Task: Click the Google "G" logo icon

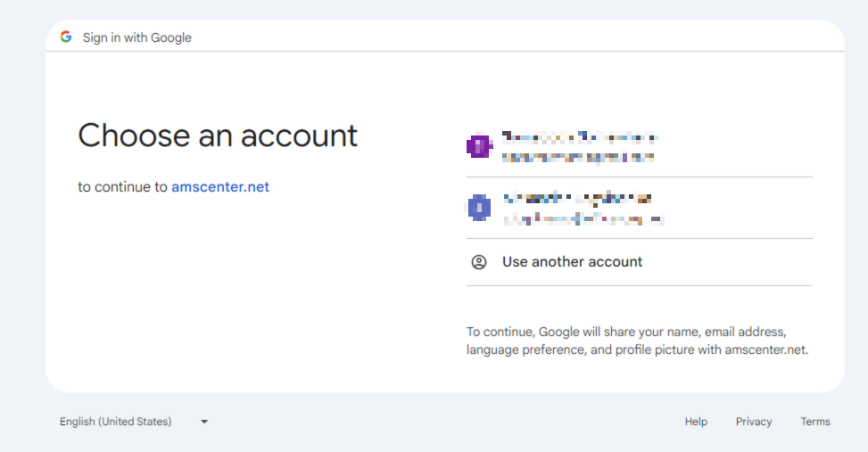Action: click(66, 37)
